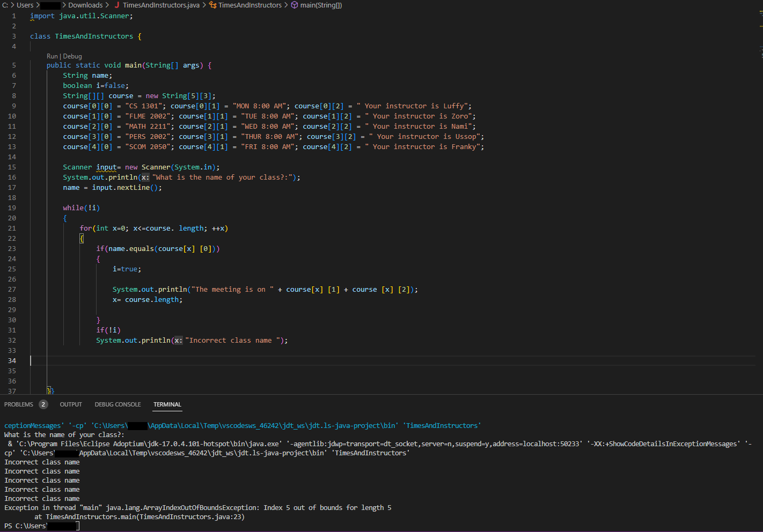Click the Debug code lens link

72,56
